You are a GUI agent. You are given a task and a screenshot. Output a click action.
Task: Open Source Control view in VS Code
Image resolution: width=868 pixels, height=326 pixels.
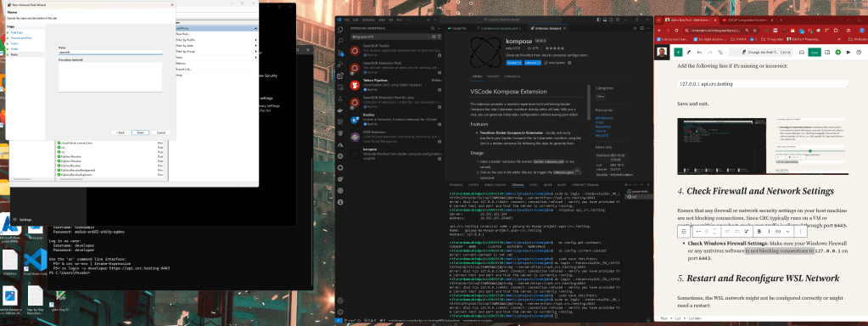(340, 53)
